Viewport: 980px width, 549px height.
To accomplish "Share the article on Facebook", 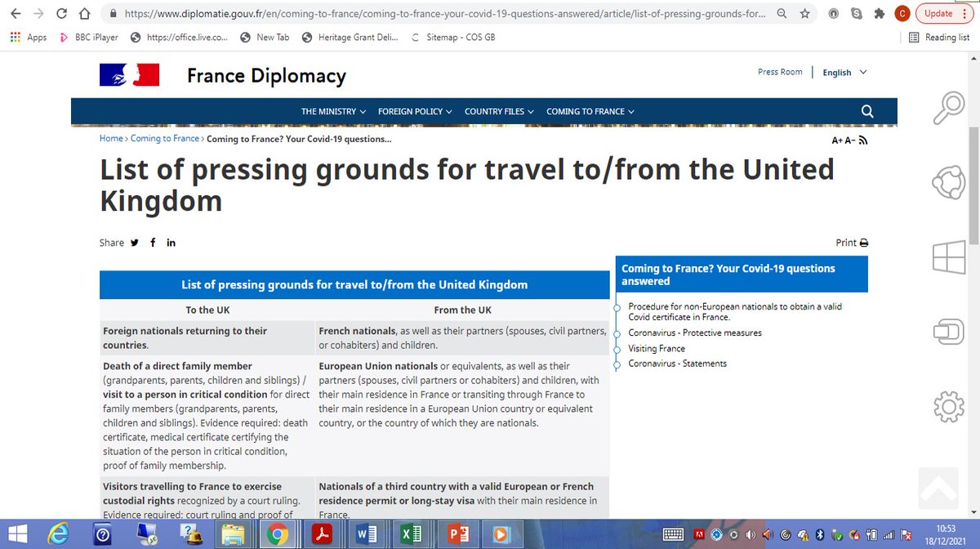I will [153, 242].
